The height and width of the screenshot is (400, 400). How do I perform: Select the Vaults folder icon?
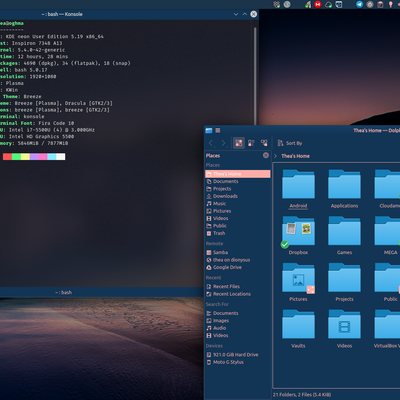click(x=298, y=324)
